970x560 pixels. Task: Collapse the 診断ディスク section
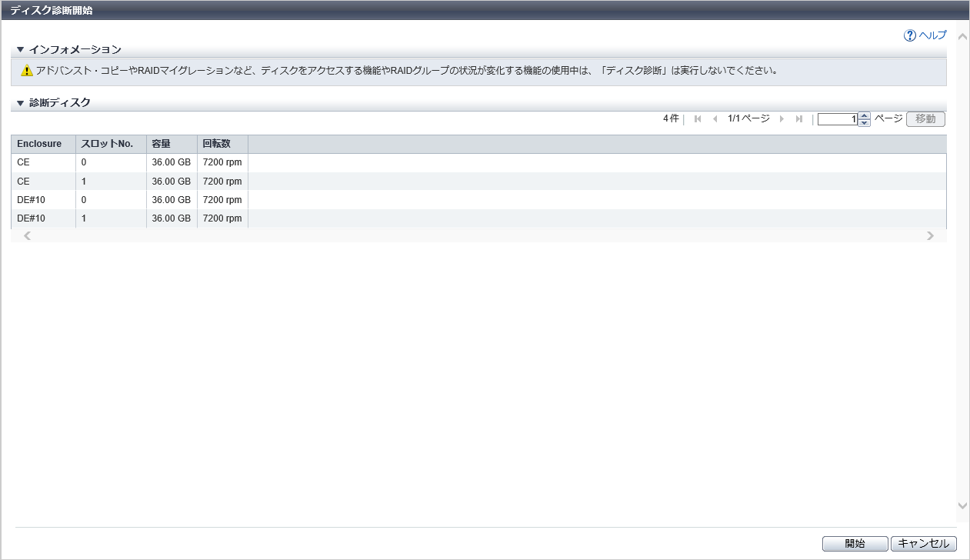(21, 103)
